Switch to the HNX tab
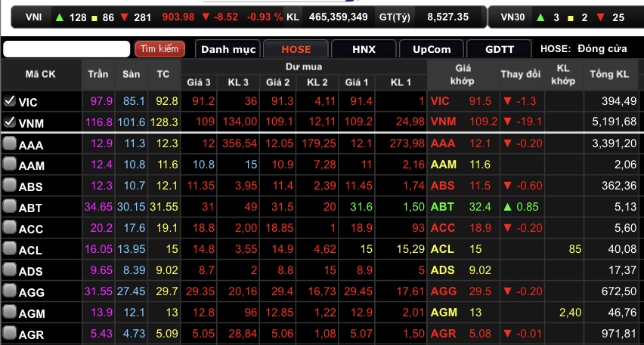644x345 pixels. [x=364, y=49]
